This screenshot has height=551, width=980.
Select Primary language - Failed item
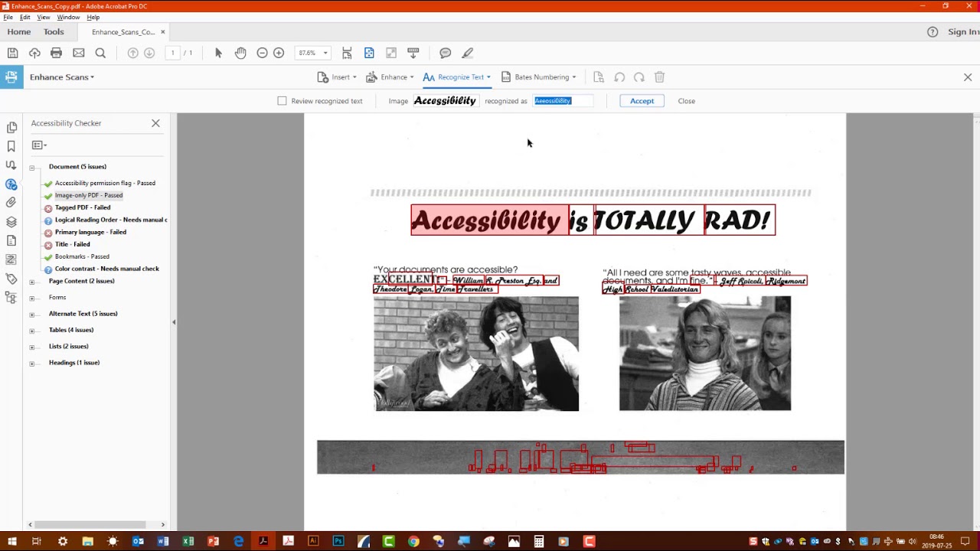90,232
